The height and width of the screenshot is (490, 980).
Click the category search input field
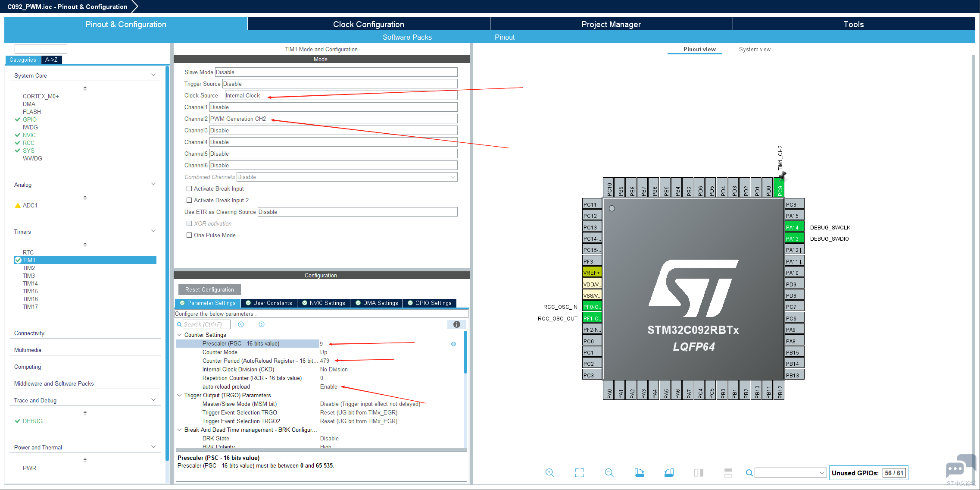41,48
